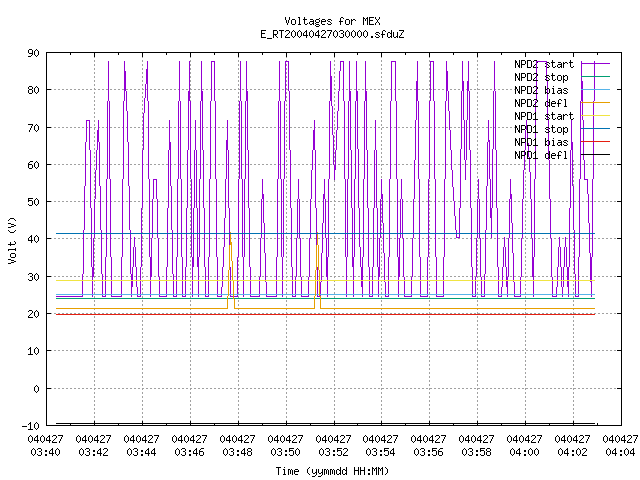The height and width of the screenshot is (480, 640).
Task: Click the 'NPD1 bias' legend label
Action: click(541, 142)
